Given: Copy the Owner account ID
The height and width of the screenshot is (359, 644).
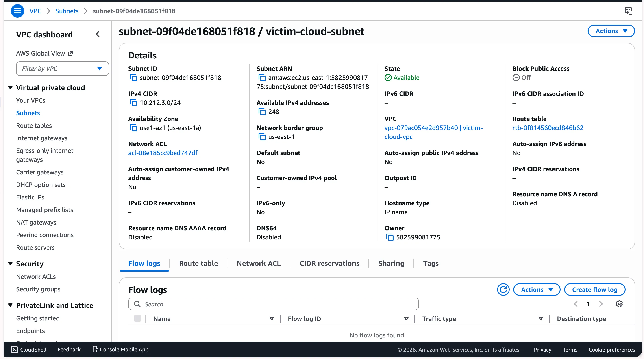Looking at the screenshot, I should pyautogui.click(x=390, y=237).
